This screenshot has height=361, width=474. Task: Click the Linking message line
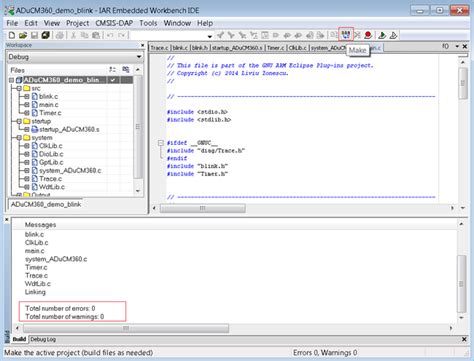click(35, 292)
